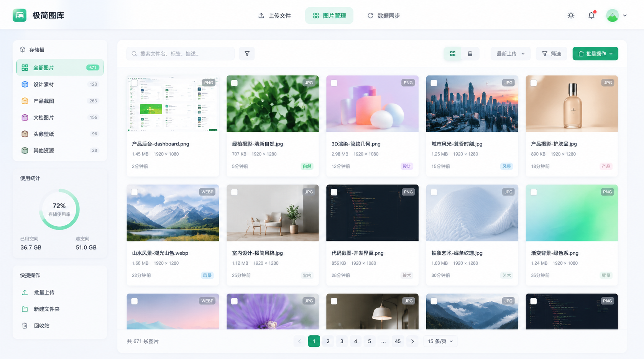The image size is (644, 359).
Task: Change the 15 条/页 page size selector
Action: pyautogui.click(x=440, y=341)
